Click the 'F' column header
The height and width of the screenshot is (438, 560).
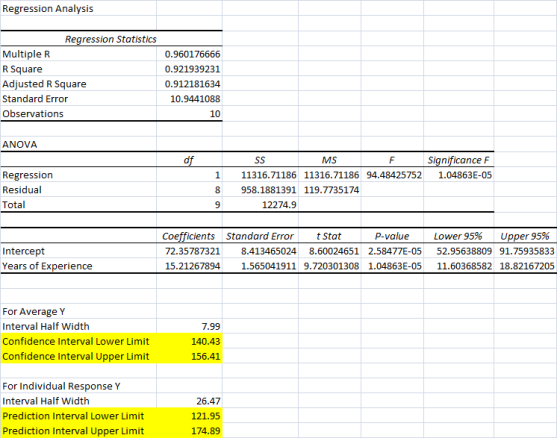coord(391,160)
